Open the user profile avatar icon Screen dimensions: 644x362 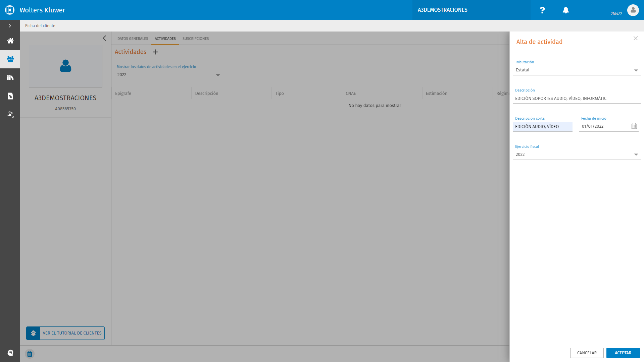coord(633,10)
